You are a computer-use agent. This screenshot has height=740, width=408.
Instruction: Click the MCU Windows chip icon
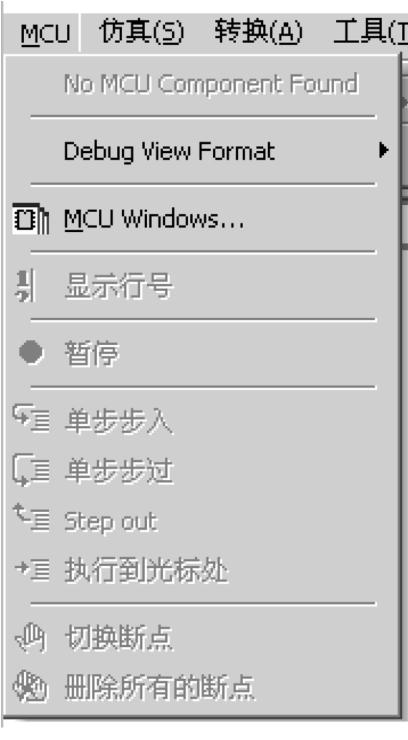31,219
